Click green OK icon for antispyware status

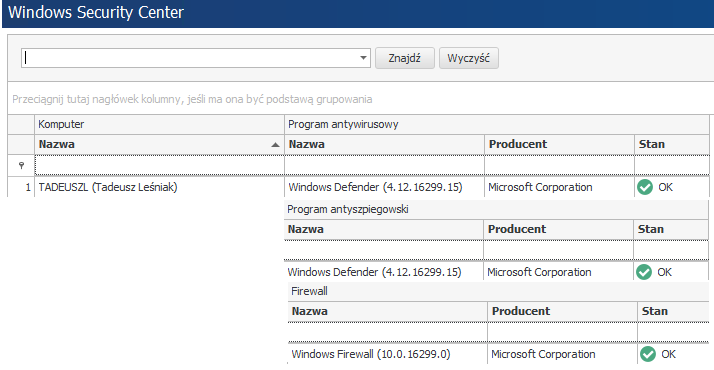point(644,272)
